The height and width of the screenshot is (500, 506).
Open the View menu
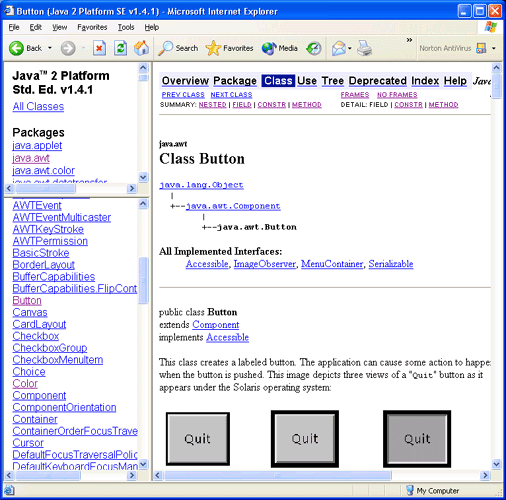(60, 27)
